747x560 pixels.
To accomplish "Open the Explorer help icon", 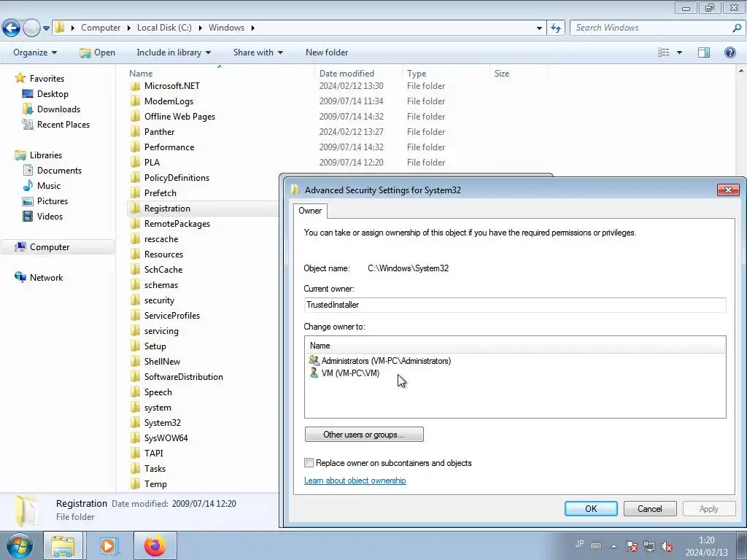I will 729,52.
